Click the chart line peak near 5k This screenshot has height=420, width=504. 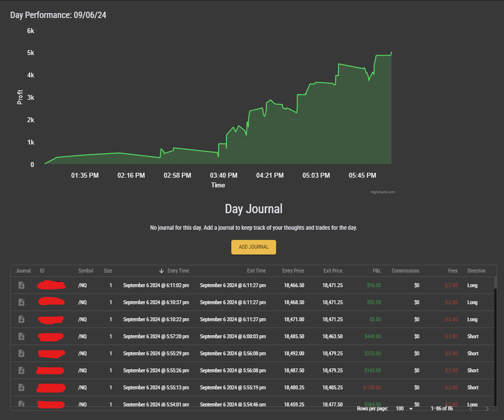click(392, 52)
